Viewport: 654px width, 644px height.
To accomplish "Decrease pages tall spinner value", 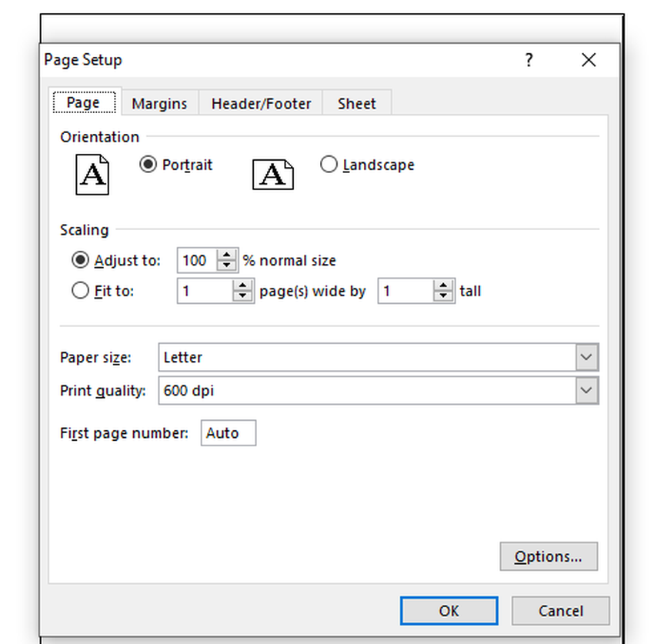I will pyautogui.click(x=443, y=296).
